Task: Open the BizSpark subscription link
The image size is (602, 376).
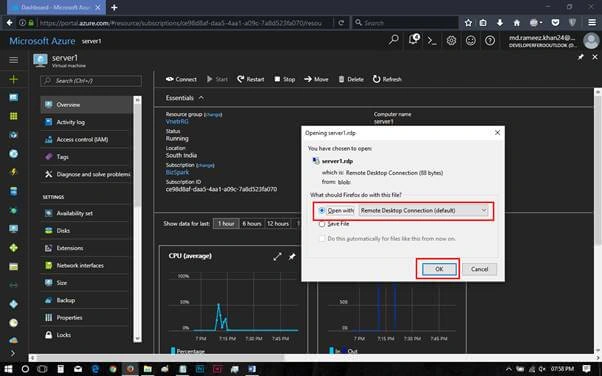Action: pyautogui.click(x=177, y=172)
